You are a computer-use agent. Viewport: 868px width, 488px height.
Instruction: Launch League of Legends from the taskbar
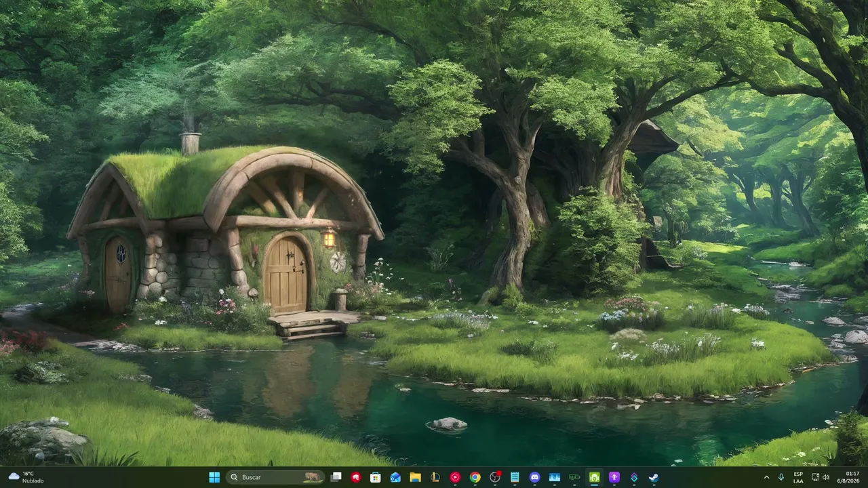click(435, 477)
